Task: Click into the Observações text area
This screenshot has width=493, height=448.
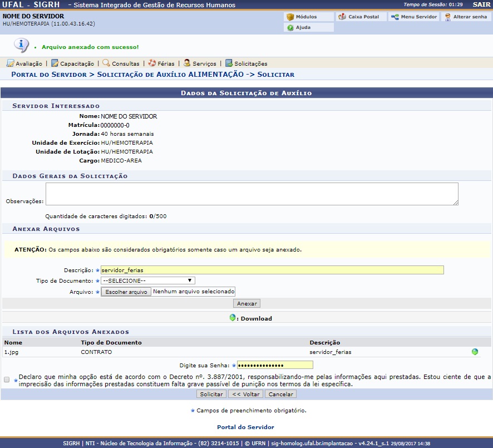Action: (252, 194)
